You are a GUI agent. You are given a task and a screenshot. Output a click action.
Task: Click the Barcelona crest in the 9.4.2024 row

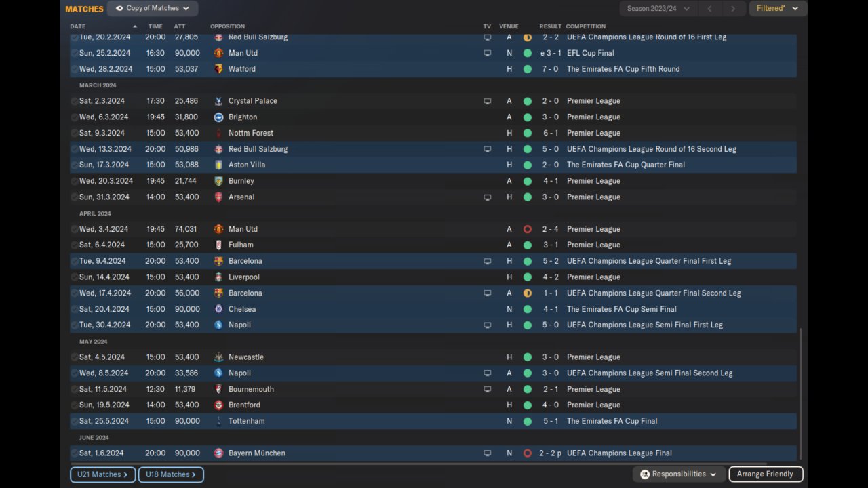[218, 261]
